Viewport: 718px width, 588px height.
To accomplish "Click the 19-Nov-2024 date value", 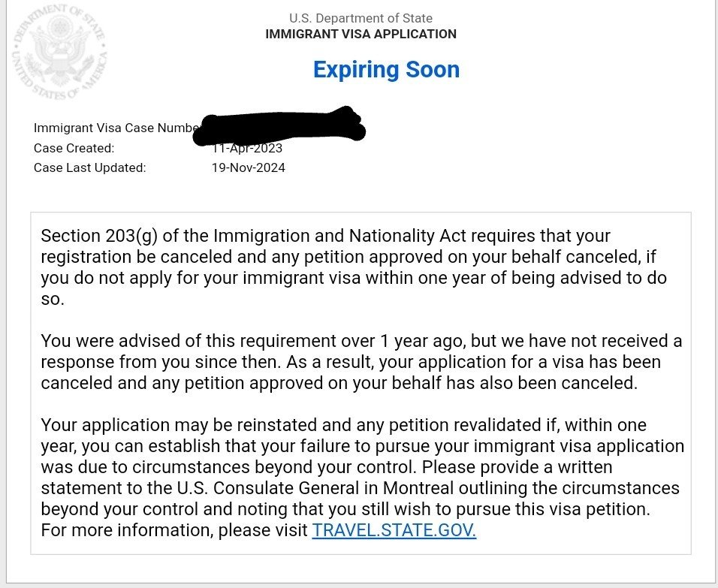I will point(248,167).
